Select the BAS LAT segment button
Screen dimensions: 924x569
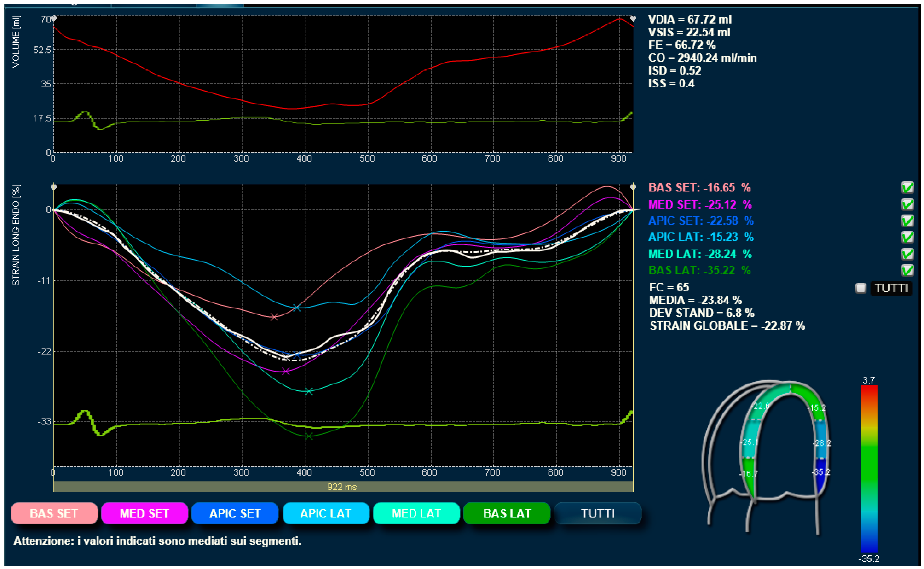pyautogui.click(x=507, y=513)
